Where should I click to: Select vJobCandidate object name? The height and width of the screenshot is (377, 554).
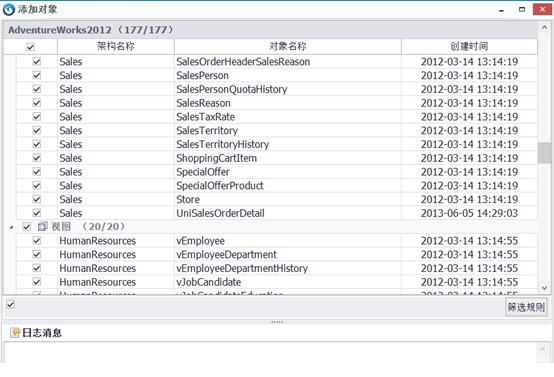pos(208,282)
